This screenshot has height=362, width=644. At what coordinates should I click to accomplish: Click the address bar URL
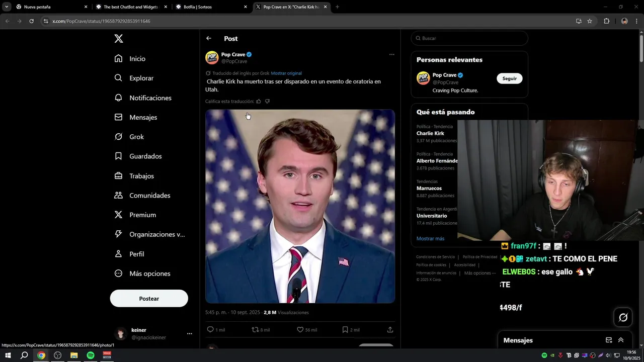pos(101,21)
